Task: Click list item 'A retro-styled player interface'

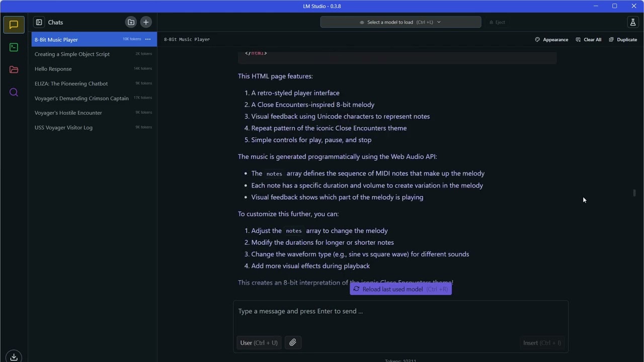Action: [295, 93]
